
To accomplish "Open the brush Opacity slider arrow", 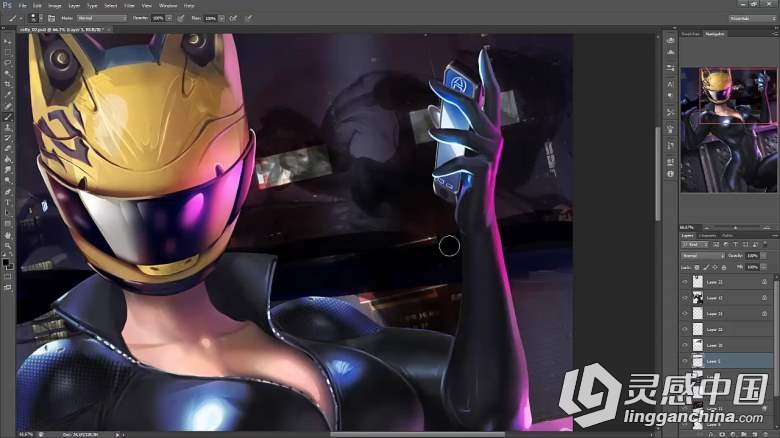I will [169, 18].
